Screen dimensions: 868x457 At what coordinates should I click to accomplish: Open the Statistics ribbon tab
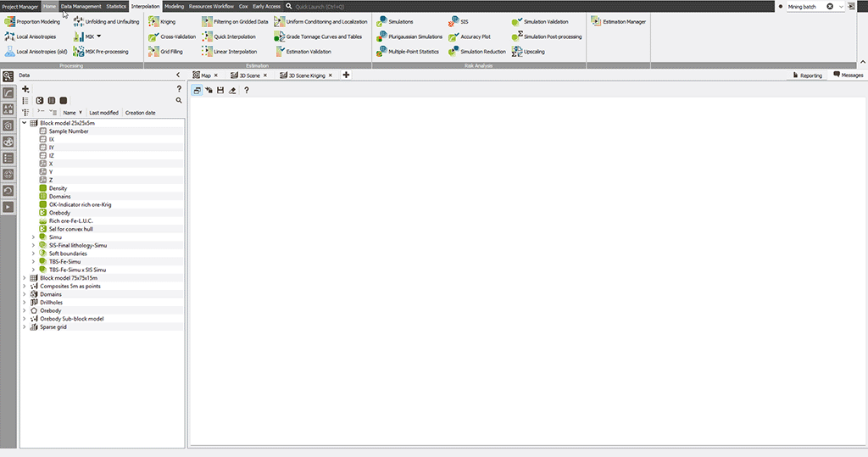(116, 7)
